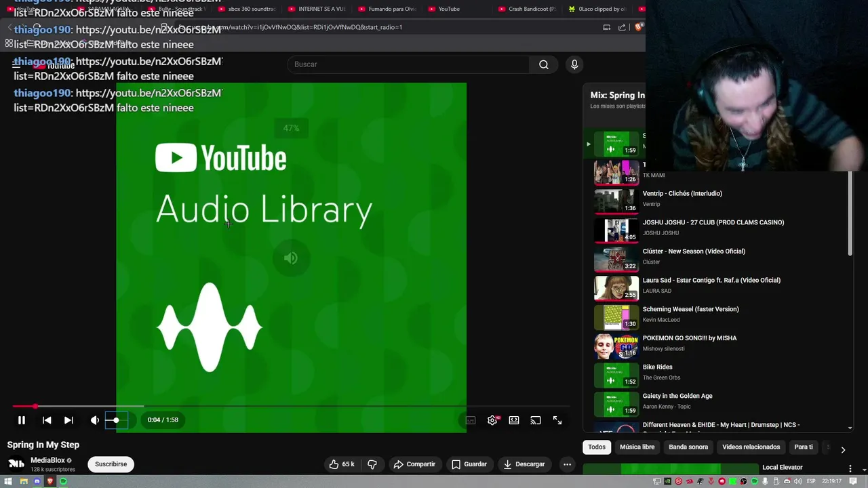
Task: Toggle subtitles in the player
Action: [471, 420]
